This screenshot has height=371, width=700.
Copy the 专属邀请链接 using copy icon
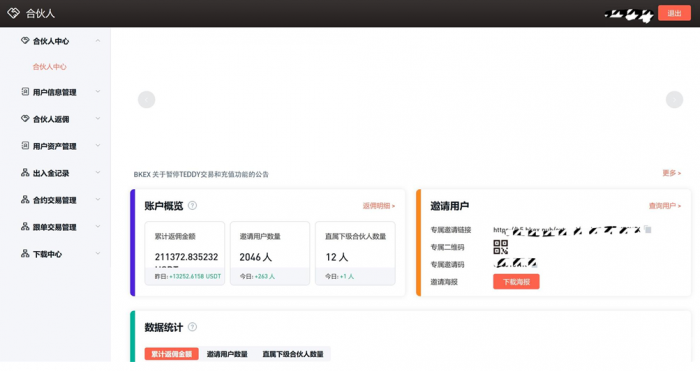coord(648,229)
